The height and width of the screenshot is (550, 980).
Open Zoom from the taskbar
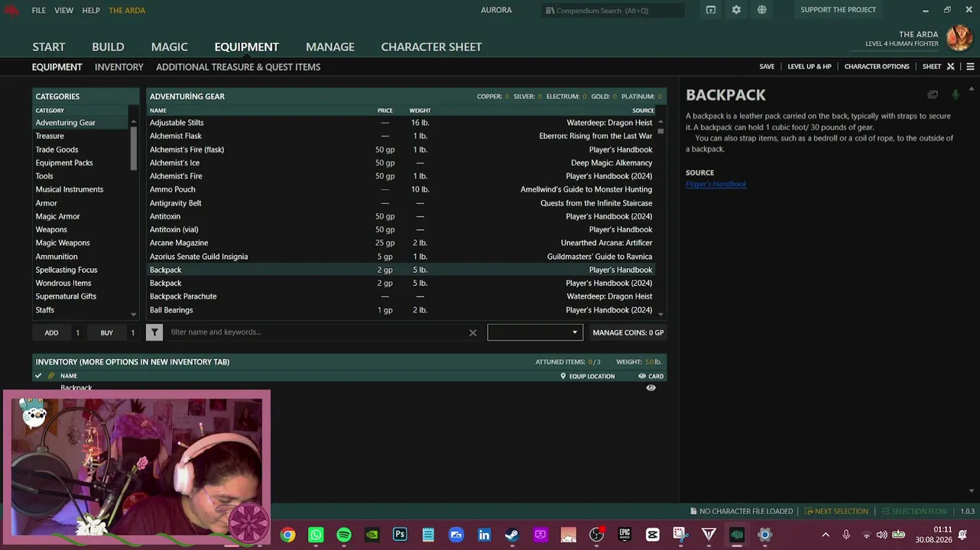coord(456,535)
